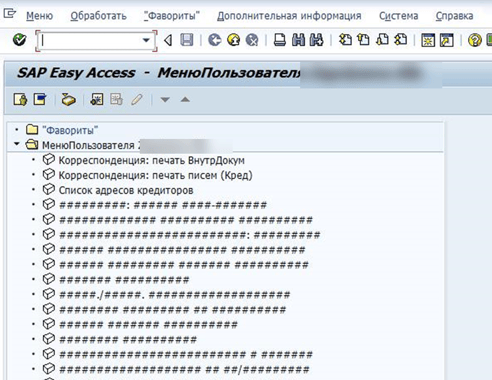Open Help via the yellow question icon

475,40
